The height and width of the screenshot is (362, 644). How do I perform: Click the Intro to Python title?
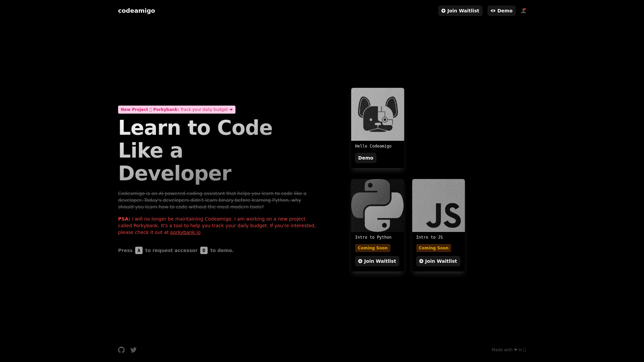point(373,237)
